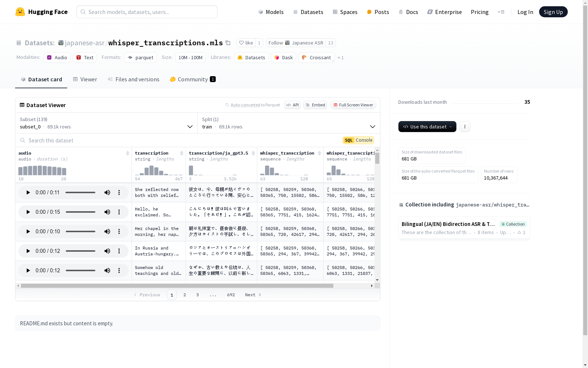Open the Enterprise page
Screen dimensions: 588x368
[444, 12]
